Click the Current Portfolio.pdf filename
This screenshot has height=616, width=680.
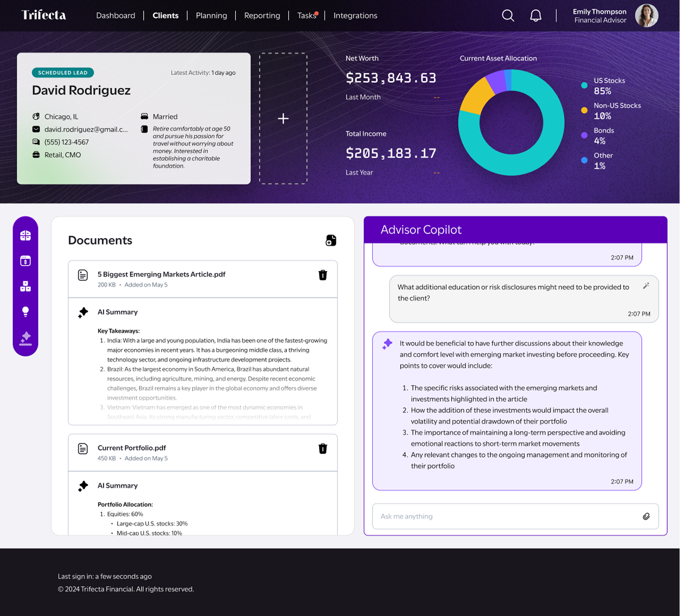(132, 448)
